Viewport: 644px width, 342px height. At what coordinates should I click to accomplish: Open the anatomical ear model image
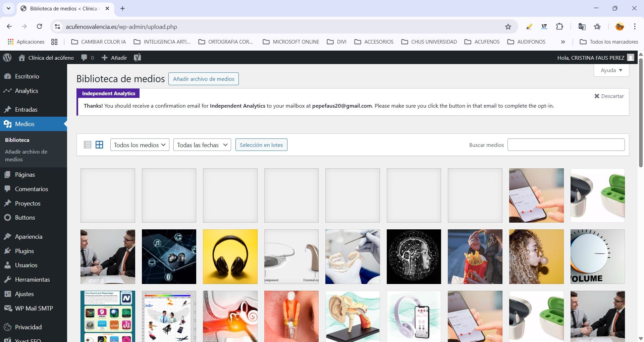pyautogui.click(x=353, y=317)
